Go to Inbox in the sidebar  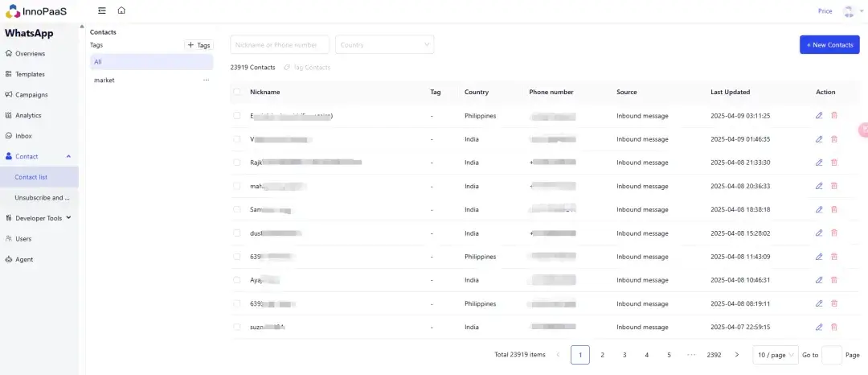click(23, 136)
